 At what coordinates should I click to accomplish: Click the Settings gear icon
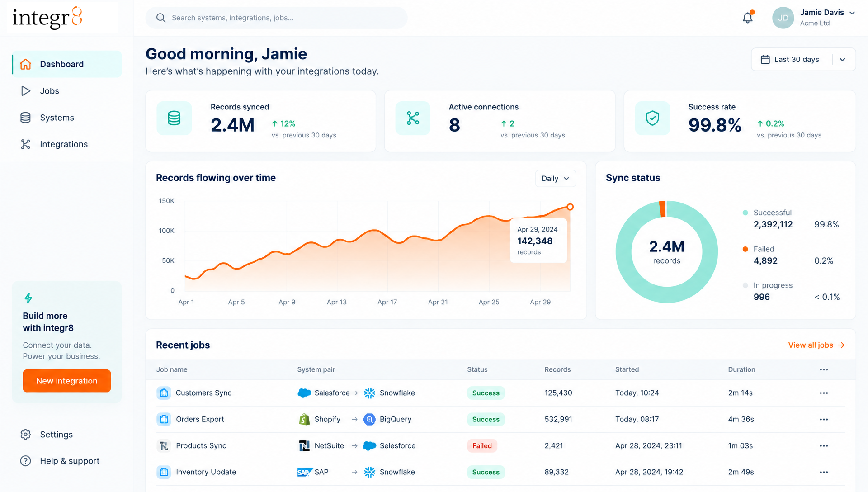point(26,435)
